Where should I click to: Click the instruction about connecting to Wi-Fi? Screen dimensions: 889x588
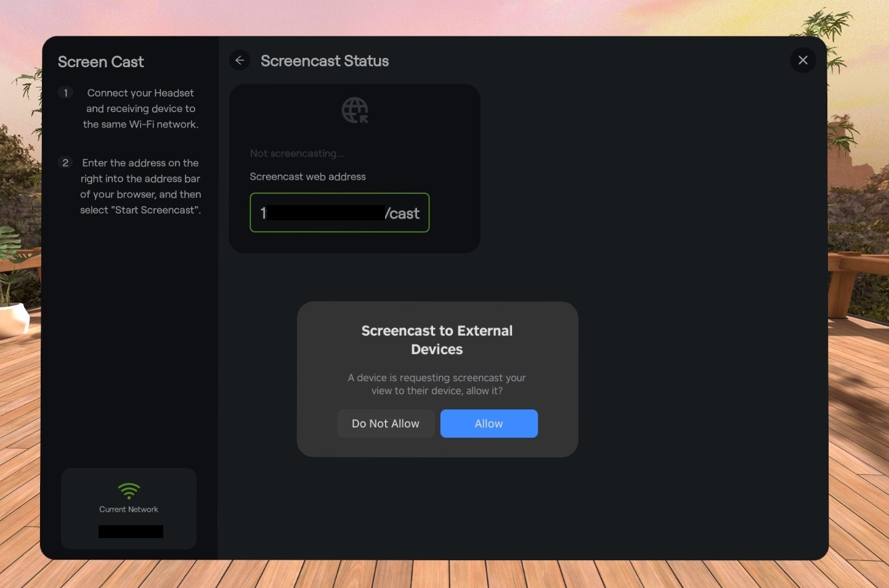pyautogui.click(x=140, y=108)
